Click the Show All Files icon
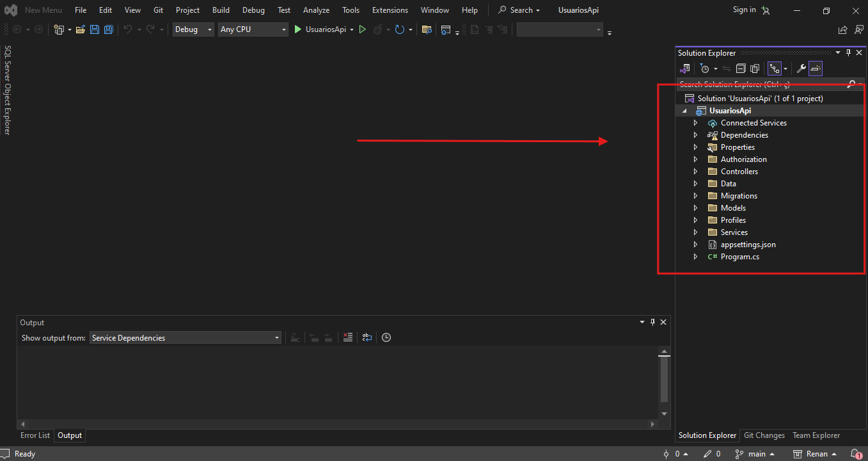 click(x=755, y=69)
